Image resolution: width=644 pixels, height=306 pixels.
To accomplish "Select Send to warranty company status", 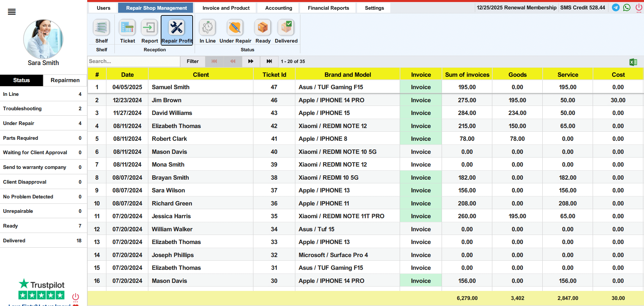I will pyautogui.click(x=43, y=167).
